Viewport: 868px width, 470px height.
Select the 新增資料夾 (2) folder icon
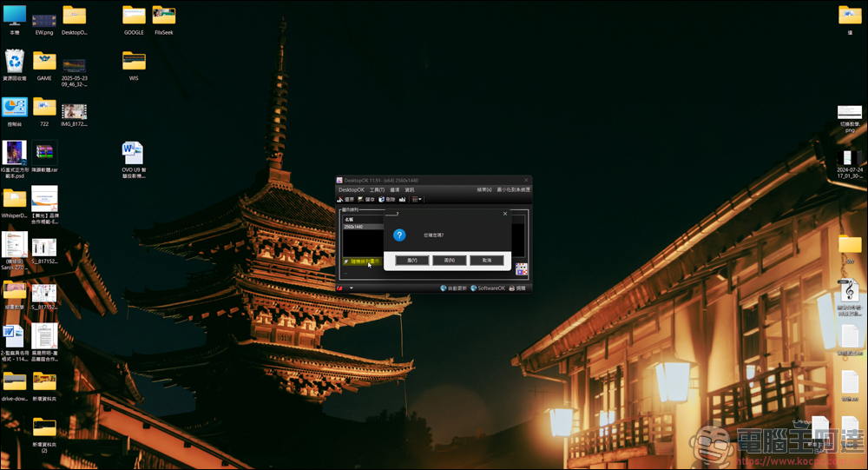(44, 435)
